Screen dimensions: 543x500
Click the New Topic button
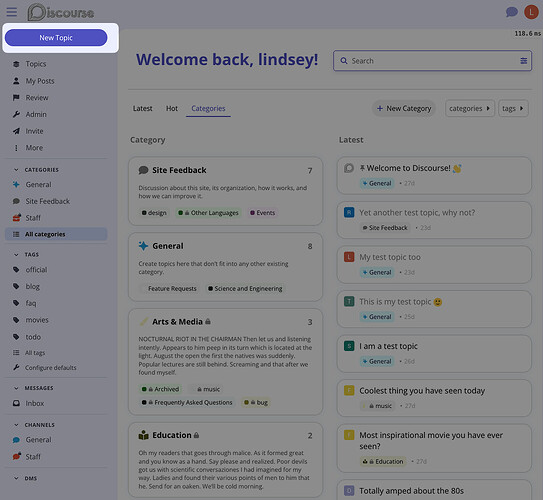pos(56,37)
